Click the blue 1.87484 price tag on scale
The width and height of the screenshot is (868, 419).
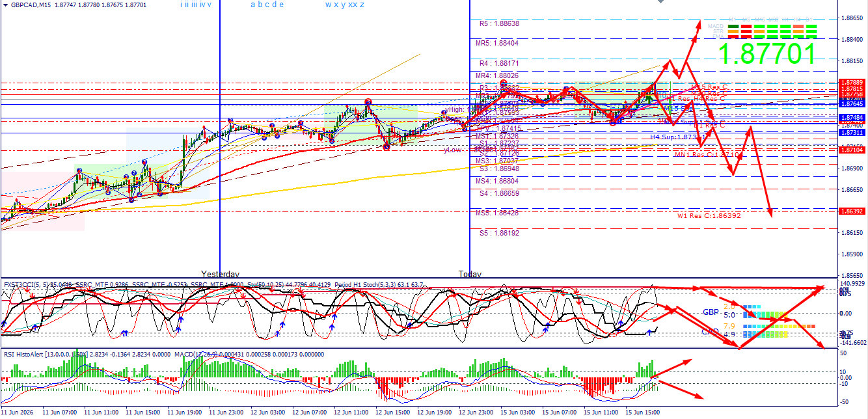coord(852,118)
